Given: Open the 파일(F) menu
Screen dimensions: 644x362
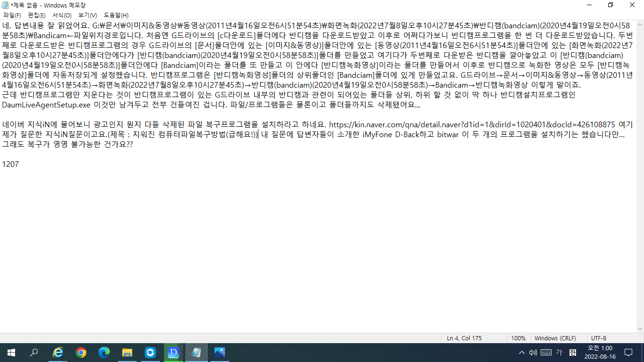Looking at the screenshot, I should 12,16.
